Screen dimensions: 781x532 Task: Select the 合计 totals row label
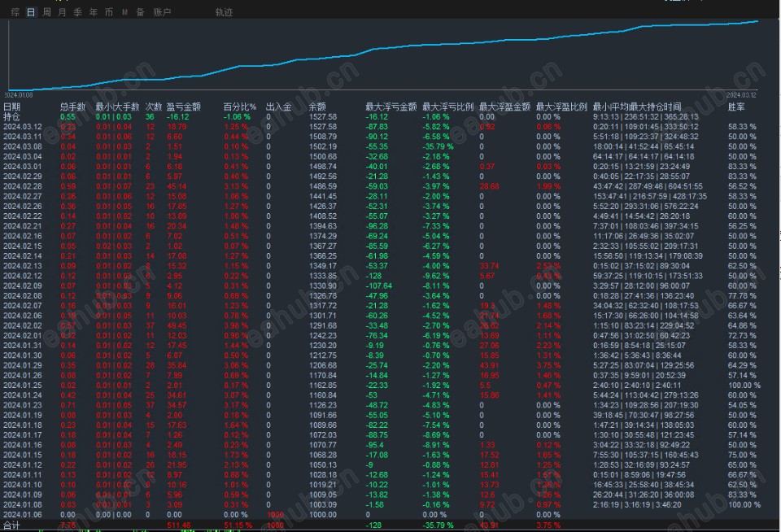click(11, 525)
